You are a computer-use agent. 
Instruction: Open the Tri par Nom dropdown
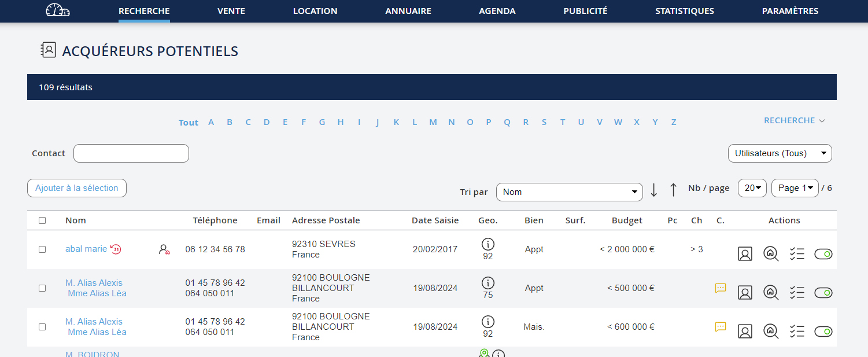[x=569, y=192]
